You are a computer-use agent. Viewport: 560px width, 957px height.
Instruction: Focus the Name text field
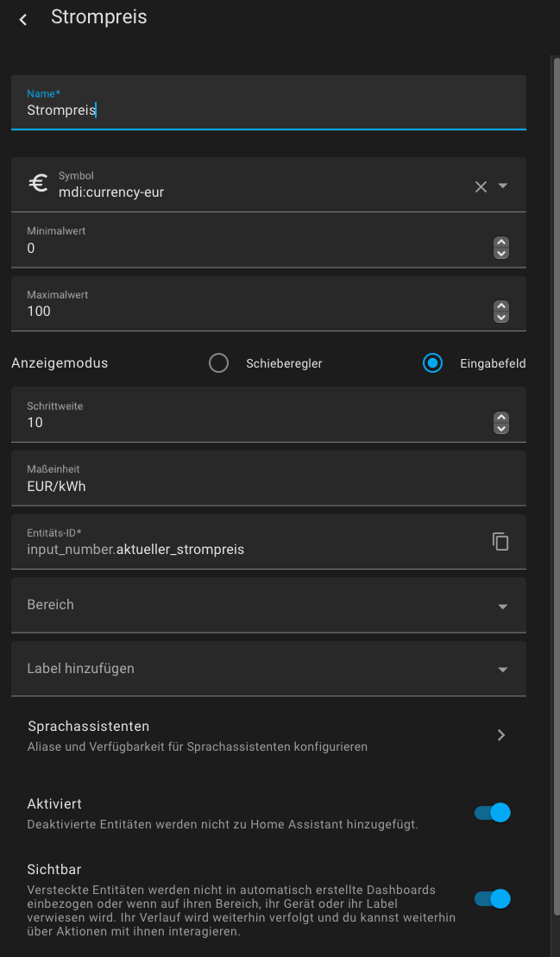(268, 103)
